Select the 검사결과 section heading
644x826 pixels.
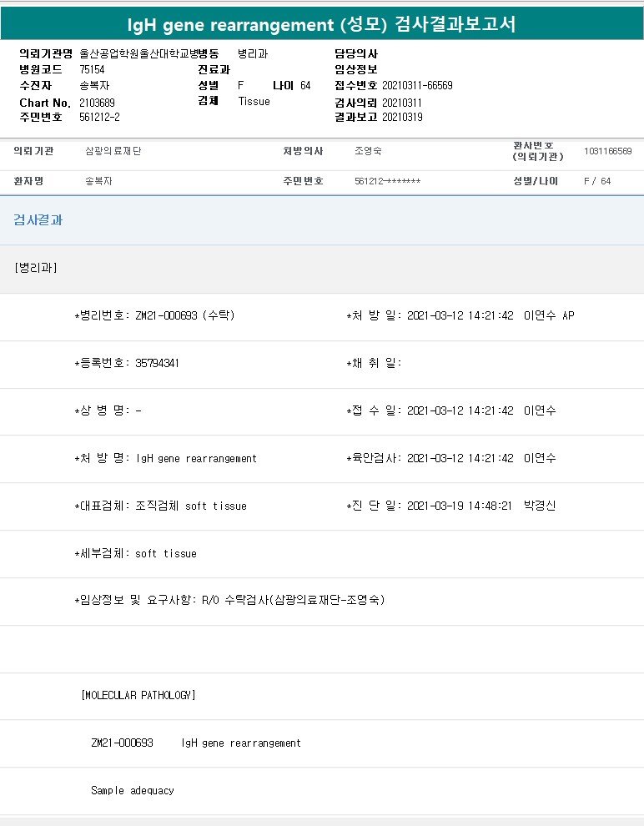[38, 220]
